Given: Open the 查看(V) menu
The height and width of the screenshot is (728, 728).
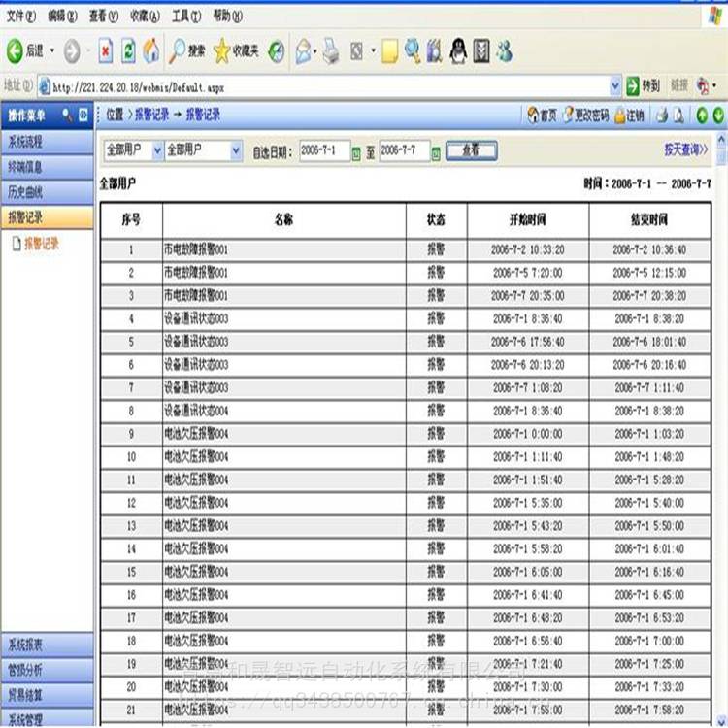Looking at the screenshot, I should click(x=104, y=17).
